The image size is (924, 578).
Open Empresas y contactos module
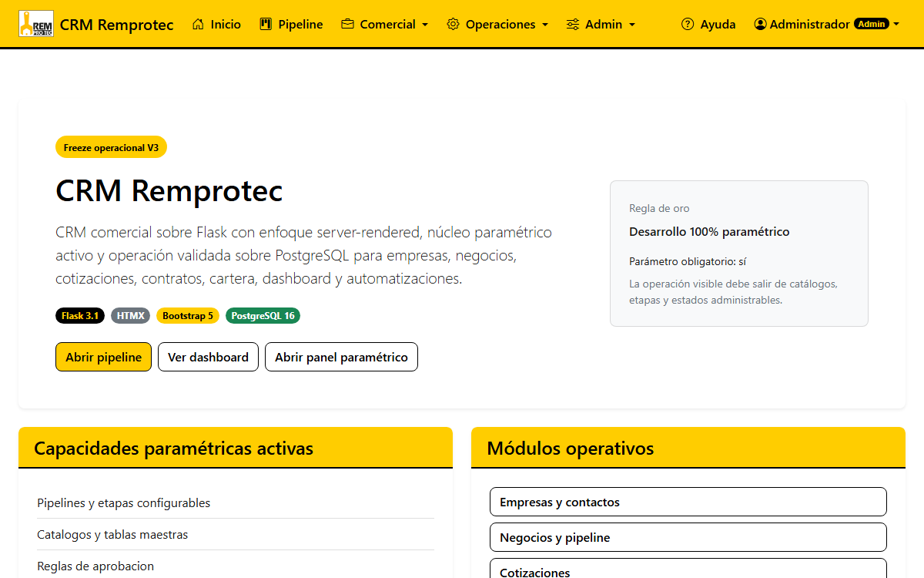(x=688, y=502)
